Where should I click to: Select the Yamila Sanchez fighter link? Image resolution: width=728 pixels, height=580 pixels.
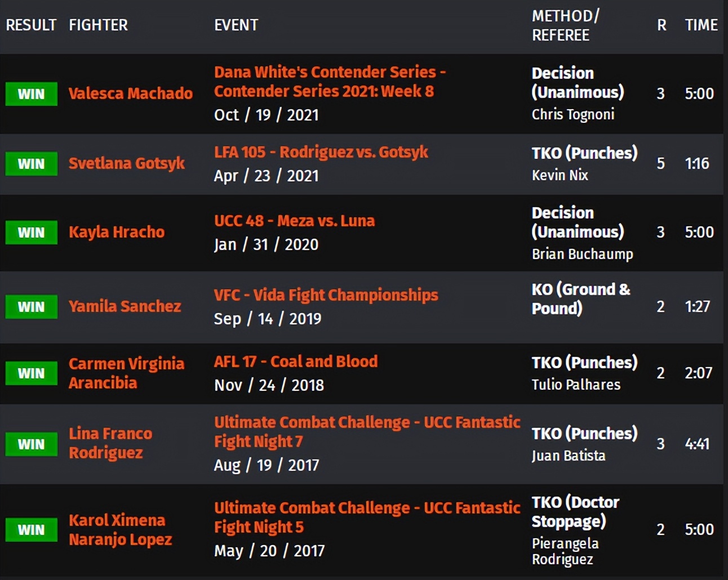[x=125, y=306]
